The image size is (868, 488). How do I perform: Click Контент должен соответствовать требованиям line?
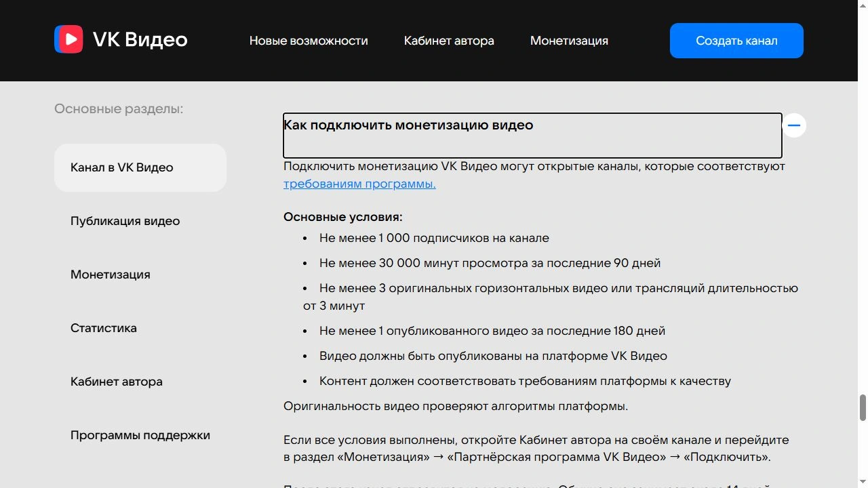pos(525,381)
